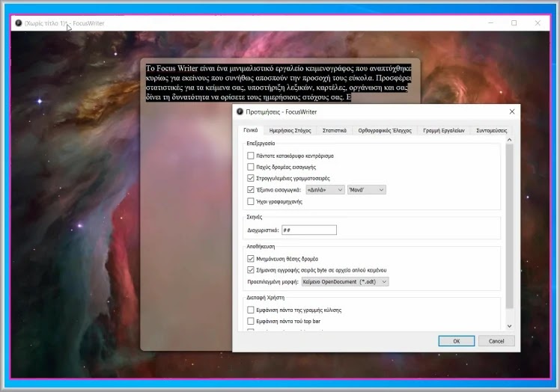Close the Προτιμήσεις dialog
Image resolution: width=560 pixels, height=392 pixels.
[512, 111]
